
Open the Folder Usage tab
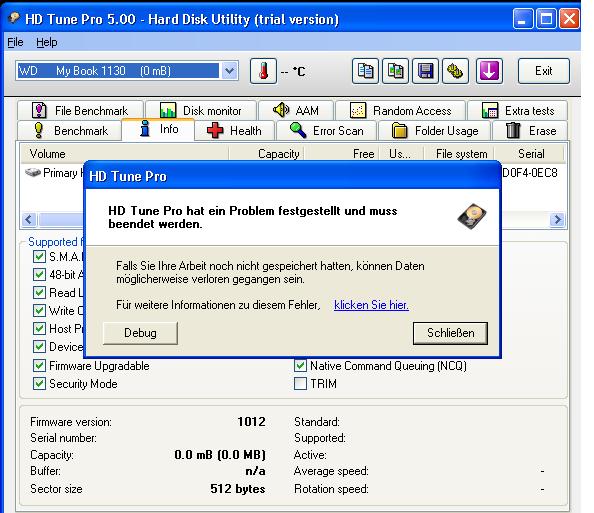435,131
